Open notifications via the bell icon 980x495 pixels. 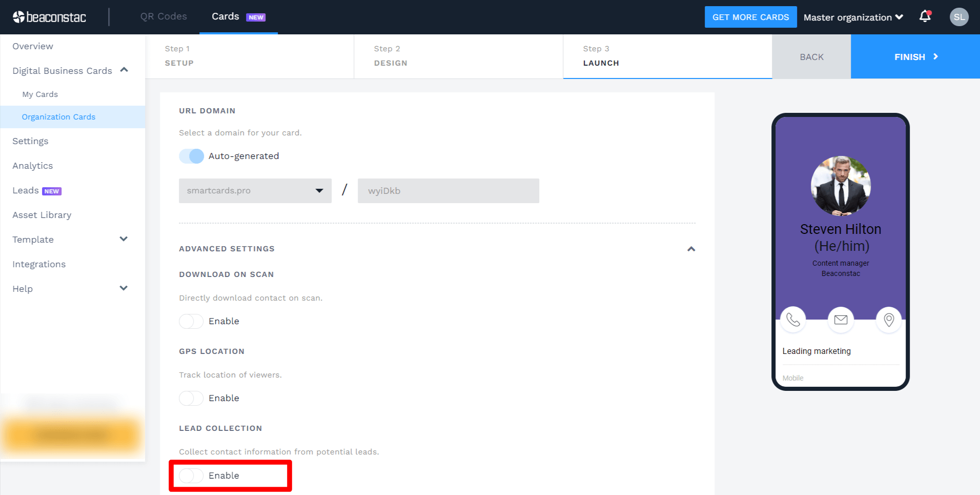pos(924,17)
